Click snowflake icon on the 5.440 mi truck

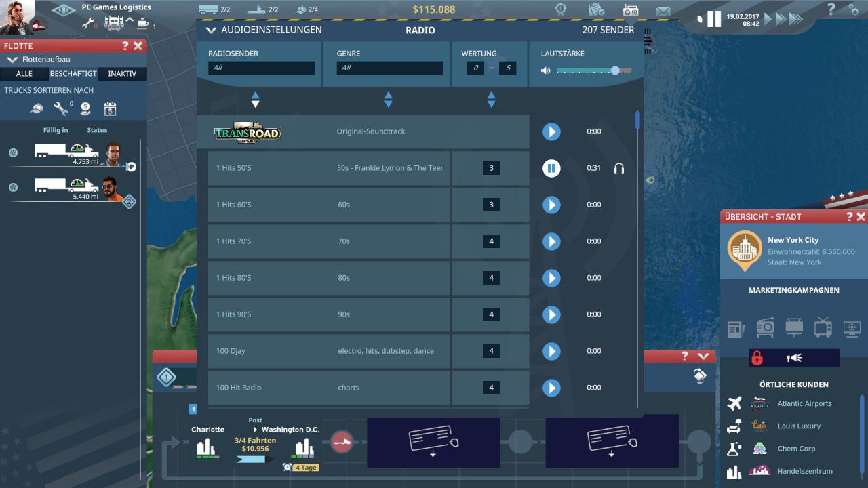(13, 188)
